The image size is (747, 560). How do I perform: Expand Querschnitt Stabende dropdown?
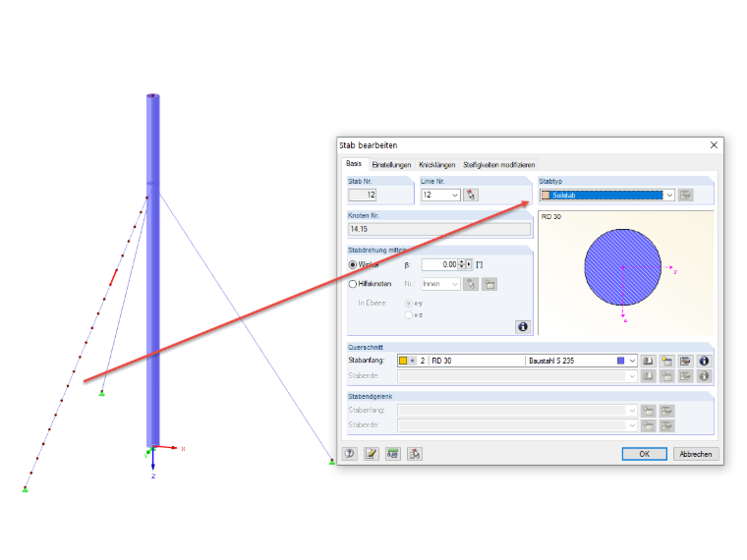632,376
